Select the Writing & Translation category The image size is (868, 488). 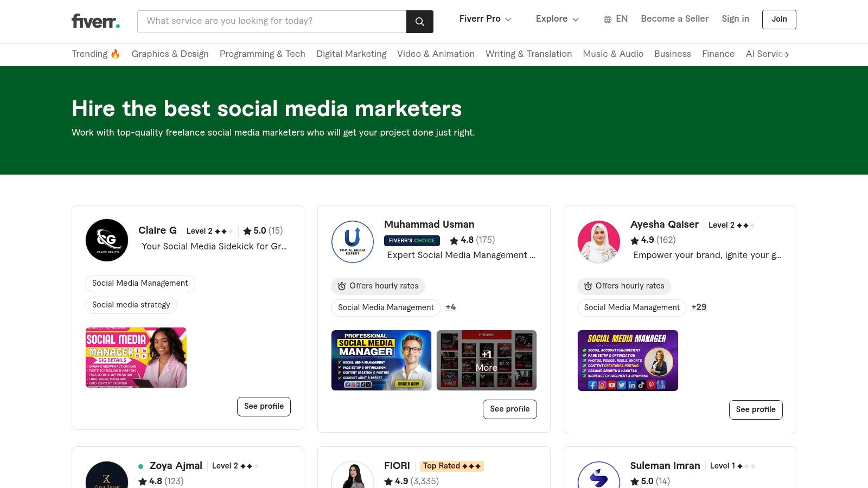[x=528, y=54]
